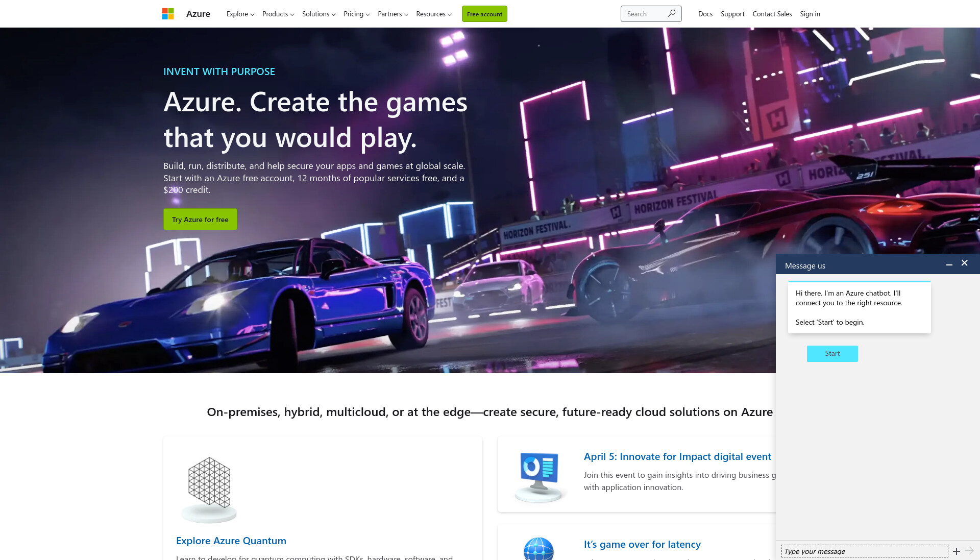Click Sign in
980x560 pixels.
pos(810,14)
